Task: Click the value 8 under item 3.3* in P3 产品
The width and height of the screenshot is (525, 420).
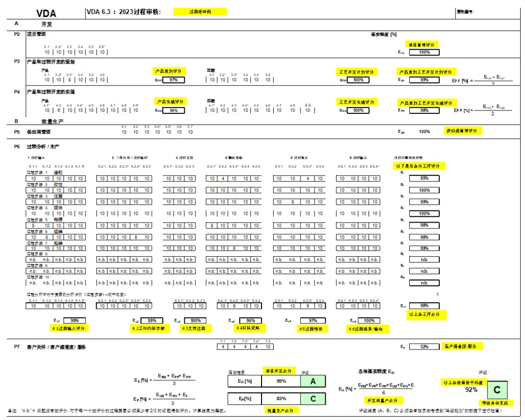Action: click(x=70, y=80)
